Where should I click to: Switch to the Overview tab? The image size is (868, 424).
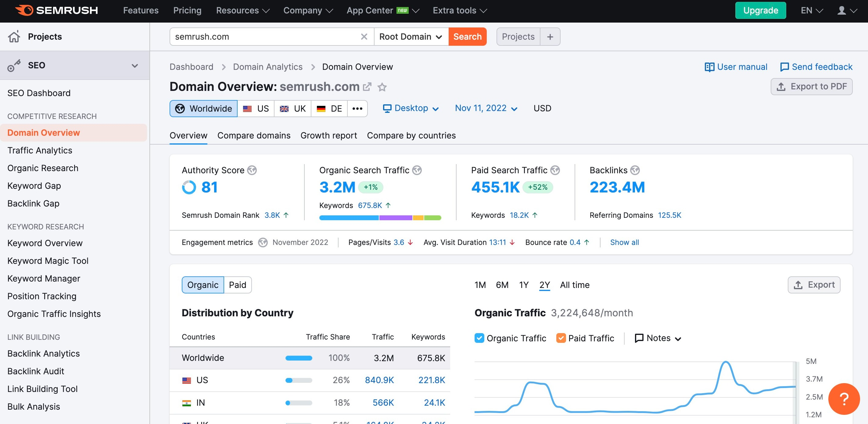[x=188, y=135]
